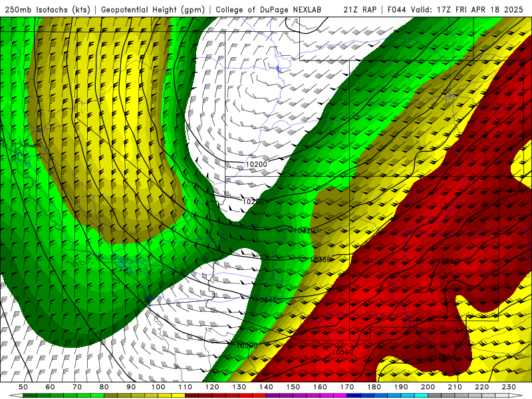Click the 100 value on the color scale
Screen dimensions: 532x399
pyautogui.click(x=158, y=387)
